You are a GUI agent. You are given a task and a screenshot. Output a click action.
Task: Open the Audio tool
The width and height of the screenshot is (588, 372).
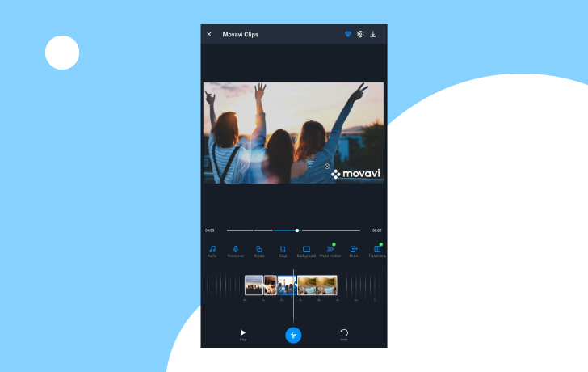point(212,252)
